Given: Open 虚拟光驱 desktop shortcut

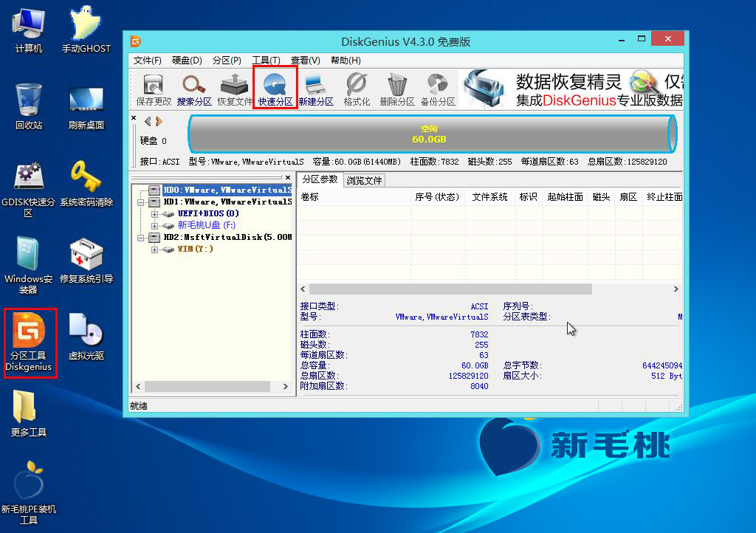Looking at the screenshot, I should [86, 337].
